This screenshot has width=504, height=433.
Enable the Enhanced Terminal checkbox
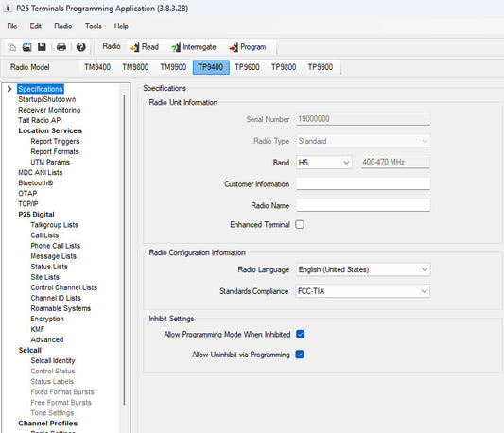tap(300, 224)
